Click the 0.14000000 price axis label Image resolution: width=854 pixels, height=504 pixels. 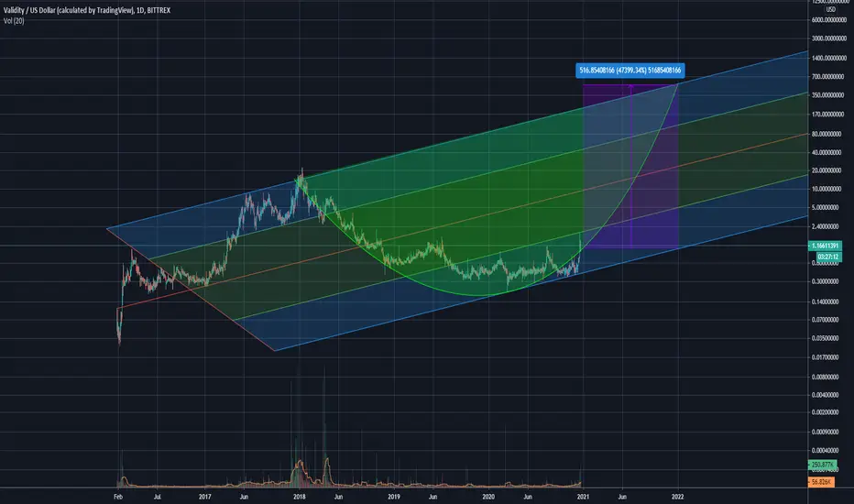826,301
